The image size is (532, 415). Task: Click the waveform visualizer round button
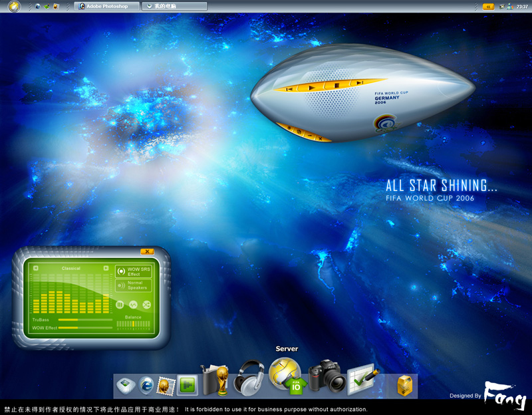(x=133, y=305)
